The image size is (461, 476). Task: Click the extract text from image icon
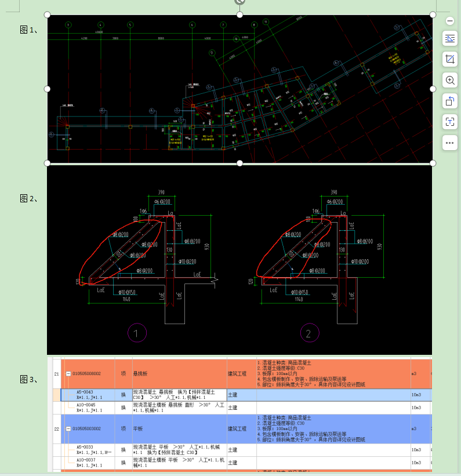(x=450, y=122)
